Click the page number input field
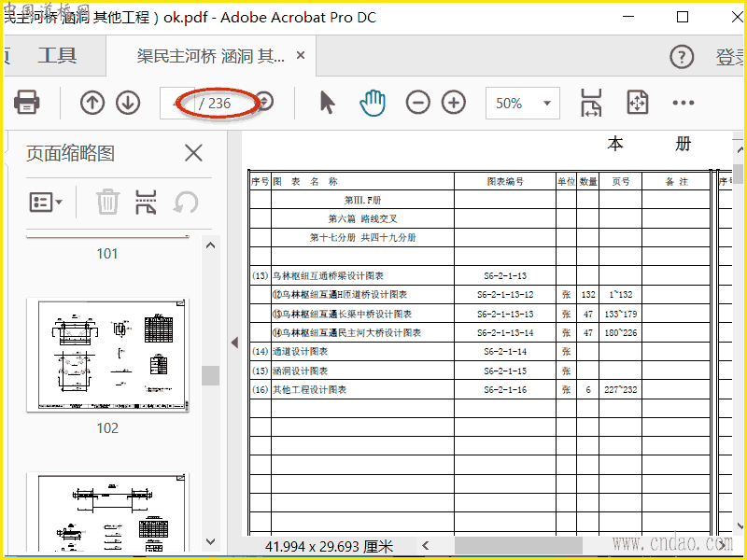Screen dimensions: 747x560 tap(177, 103)
